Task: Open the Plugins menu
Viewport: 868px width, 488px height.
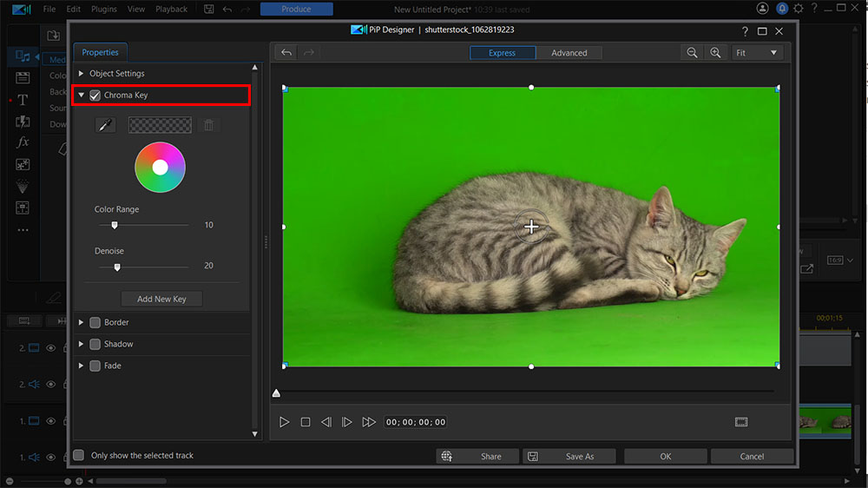Action: coord(104,10)
